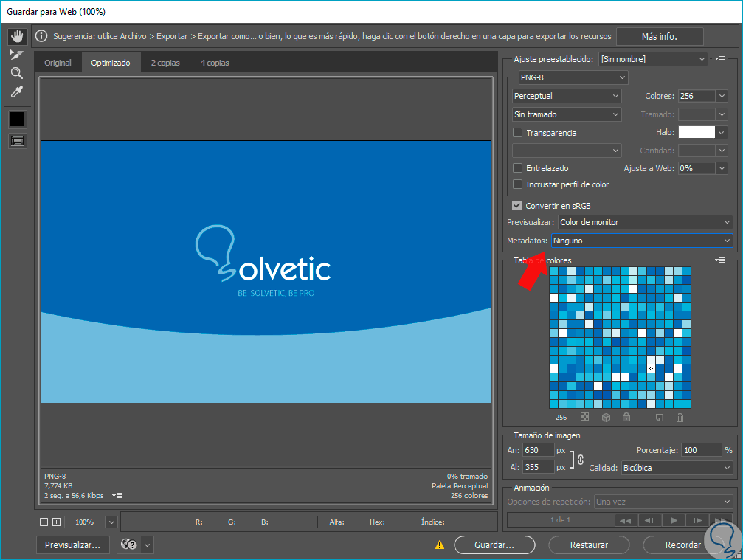The width and height of the screenshot is (743, 560).
Task: Click the Previsualizar... button
Action: 72,545
